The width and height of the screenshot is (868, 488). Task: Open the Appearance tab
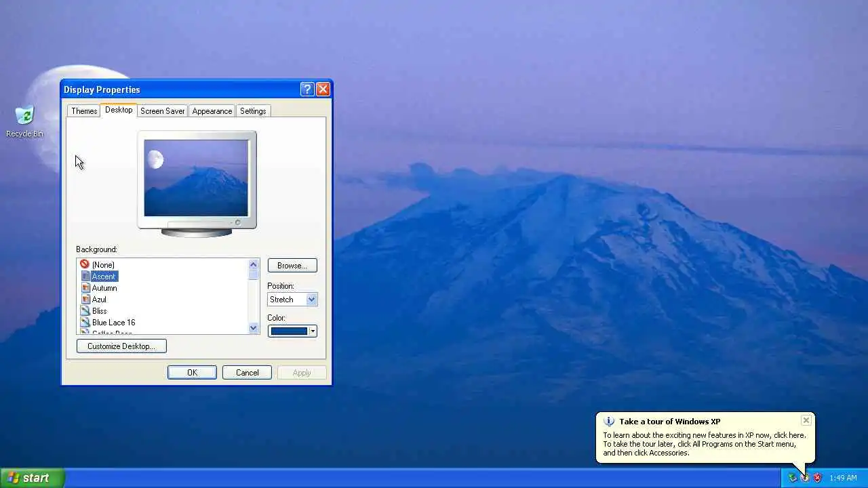(x=212, y=111)
